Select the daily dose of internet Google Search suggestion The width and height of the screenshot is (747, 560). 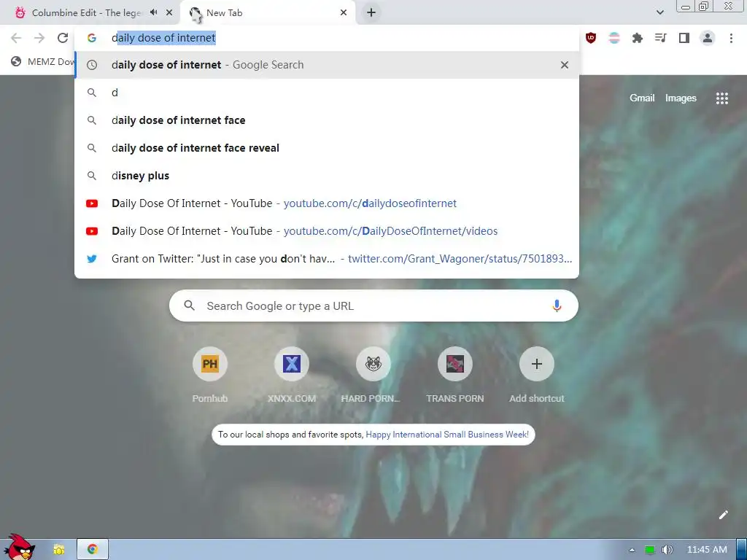pyautogui.click(x=327, y=65)
